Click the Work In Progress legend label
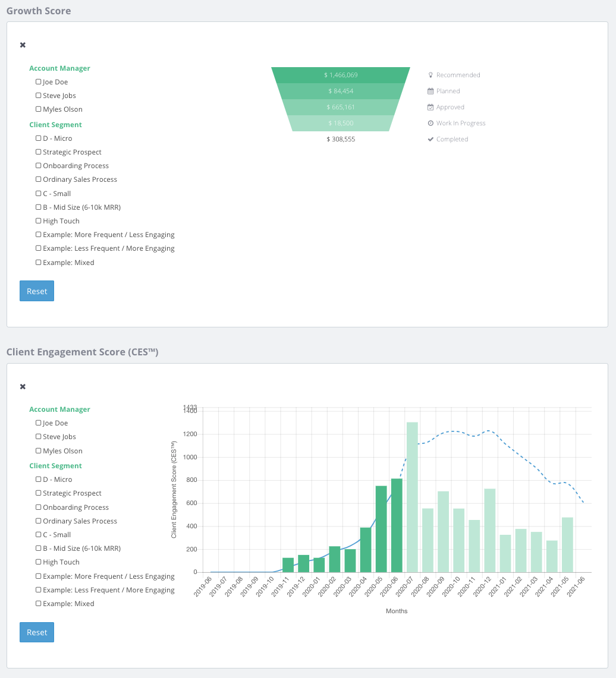Screen dimensions: 616x678 pyautogui.click(x=461, y=123)
